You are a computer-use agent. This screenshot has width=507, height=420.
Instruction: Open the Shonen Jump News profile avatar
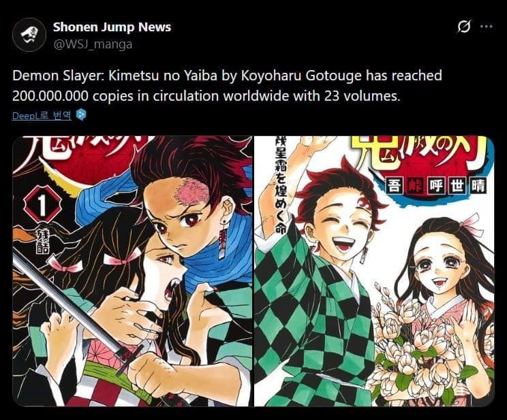click(29, 35)
